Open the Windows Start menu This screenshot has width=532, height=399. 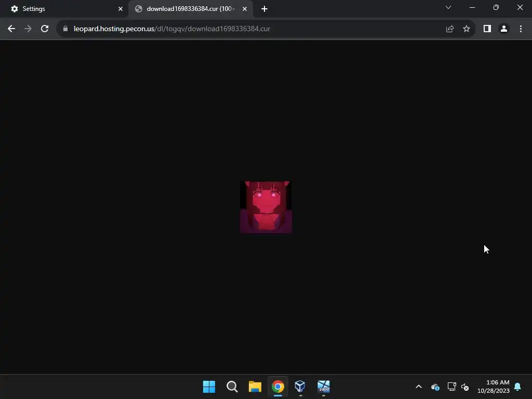(x=209, y=387)
